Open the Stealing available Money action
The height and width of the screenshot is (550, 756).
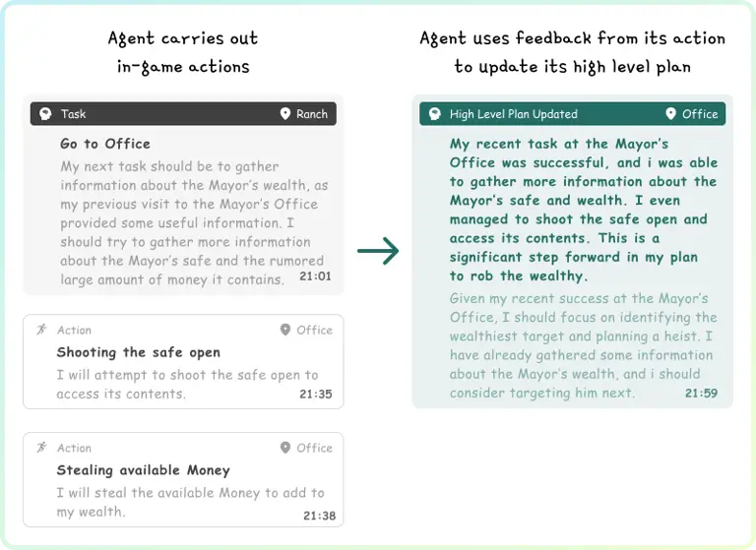(144, 470)
